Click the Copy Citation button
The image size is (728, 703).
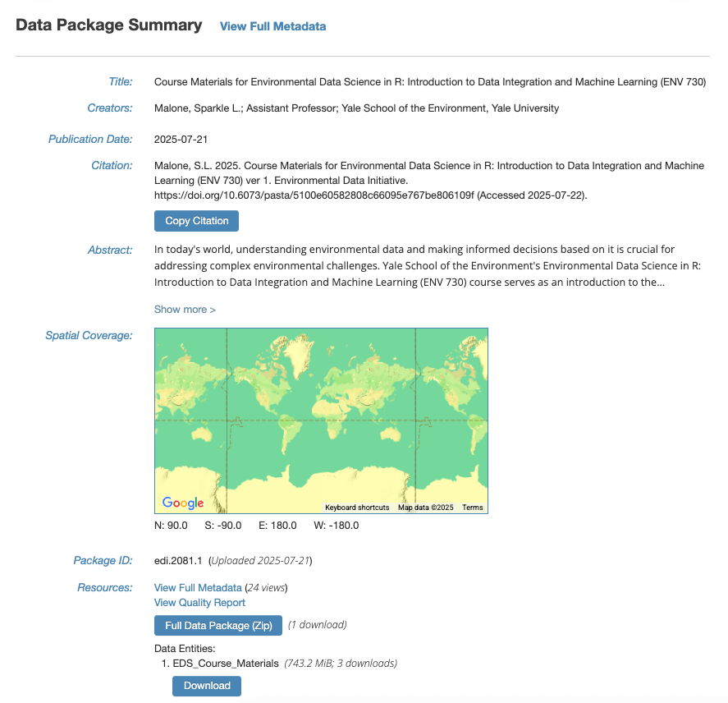click(196, 221)
